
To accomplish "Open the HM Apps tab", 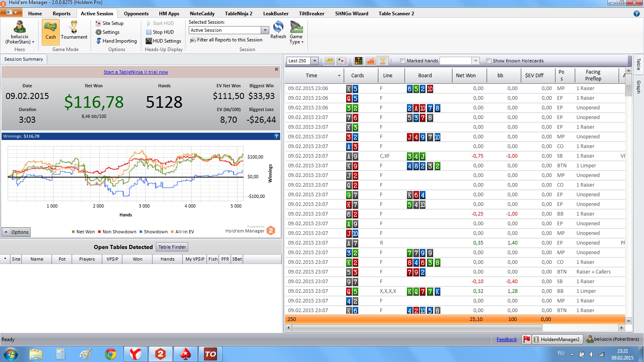I will click(169, 13).
